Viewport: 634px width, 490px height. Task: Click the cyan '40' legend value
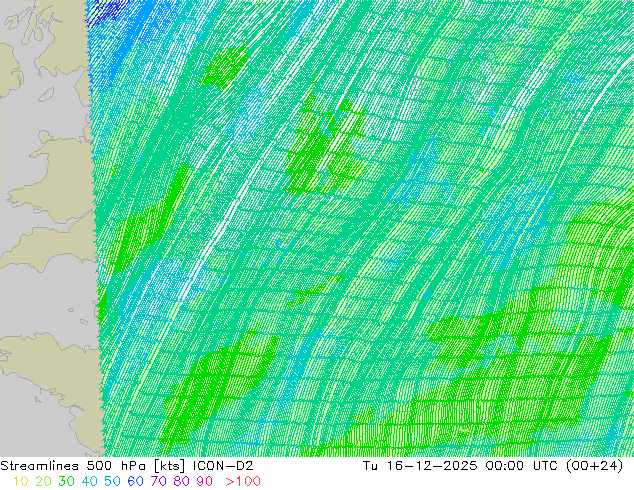tap(89, 482)
